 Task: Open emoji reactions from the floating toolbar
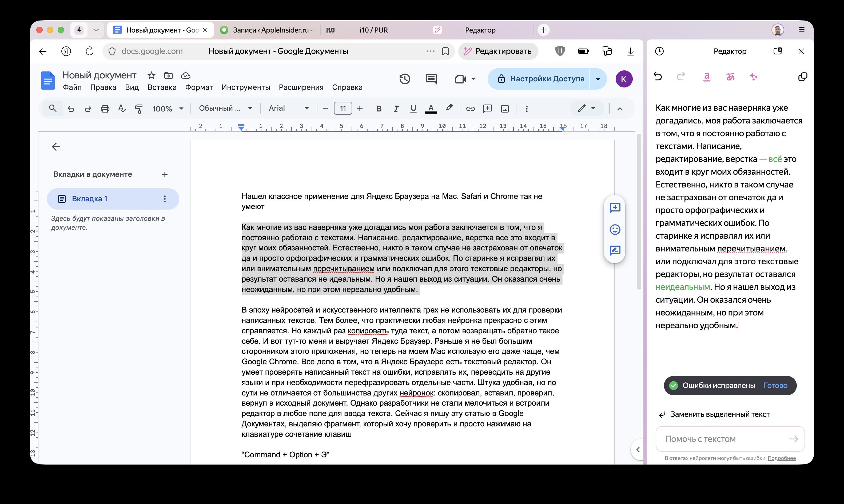pyautogui.click(x=615, y=230)
